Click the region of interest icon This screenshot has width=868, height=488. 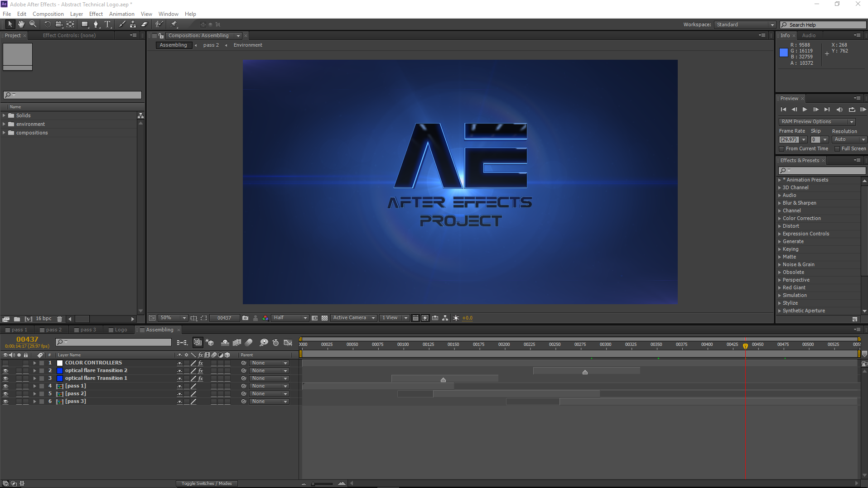[x=204, y=318]
